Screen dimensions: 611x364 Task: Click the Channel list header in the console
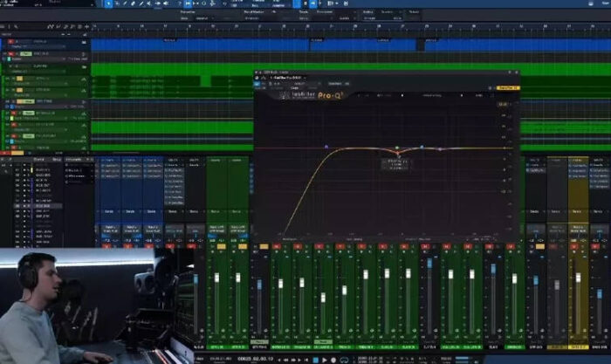pyautogui.click(x=38, y=161)
